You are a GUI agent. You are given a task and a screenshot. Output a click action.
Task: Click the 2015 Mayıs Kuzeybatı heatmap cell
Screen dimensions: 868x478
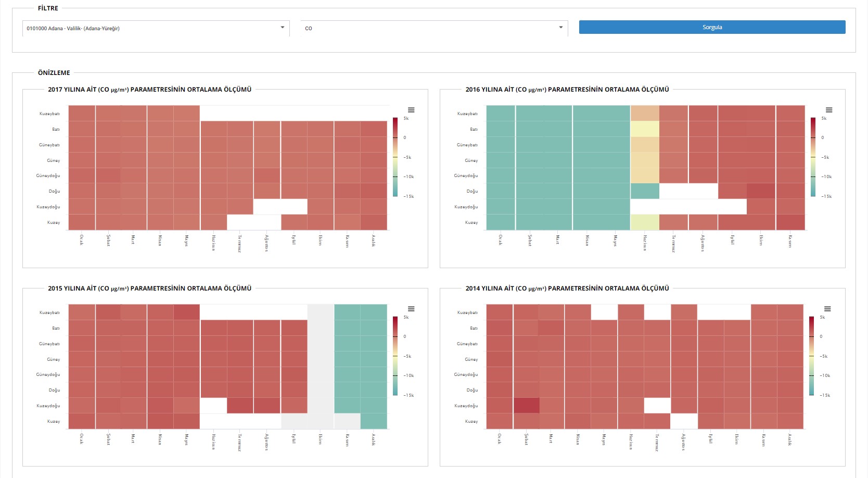pyautogui.click(x=187, y=312)
